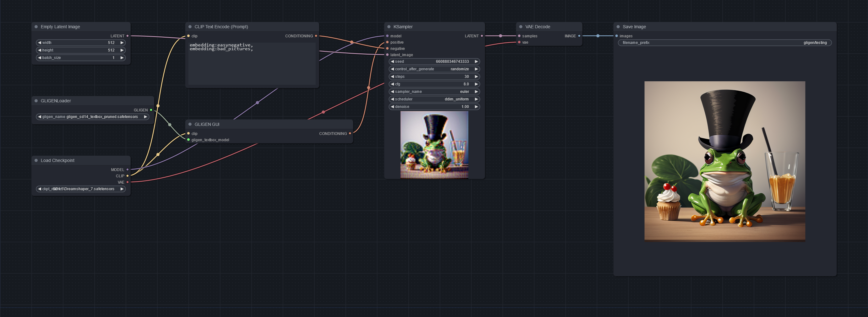Click the VAE Decode IMAGE output socket

pyautogui.click(x=579, y=36)
